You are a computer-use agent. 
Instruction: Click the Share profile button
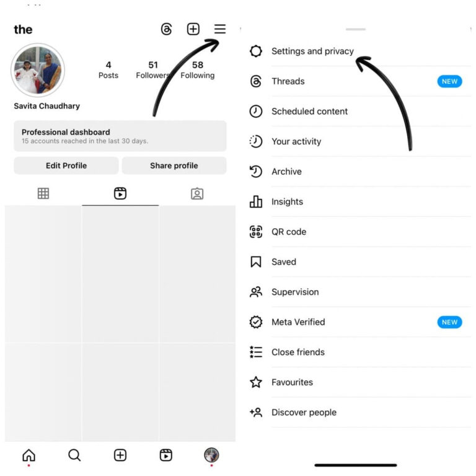coord(174,165)
